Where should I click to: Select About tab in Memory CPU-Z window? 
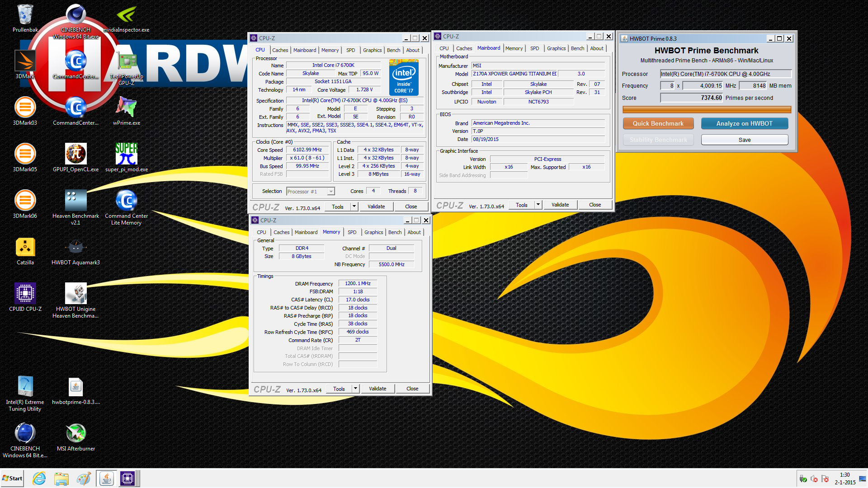(414, 232)
